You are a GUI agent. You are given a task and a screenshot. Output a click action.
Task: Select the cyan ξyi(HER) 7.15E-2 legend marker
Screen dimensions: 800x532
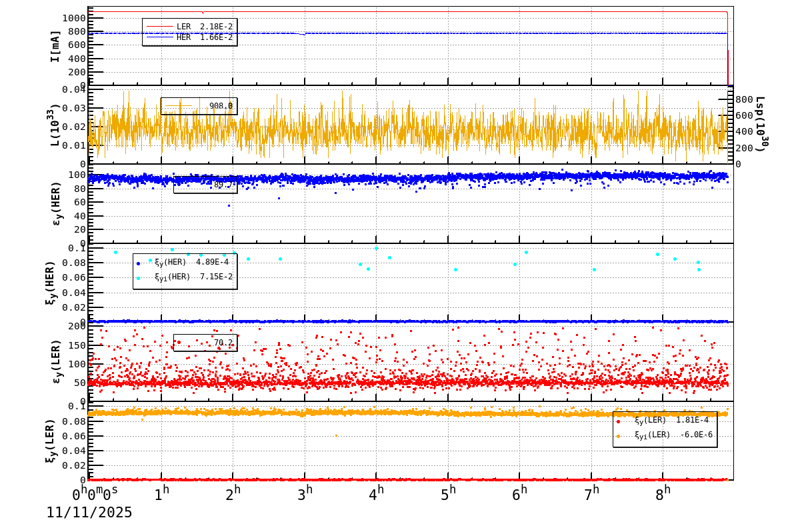click(139, 277)
